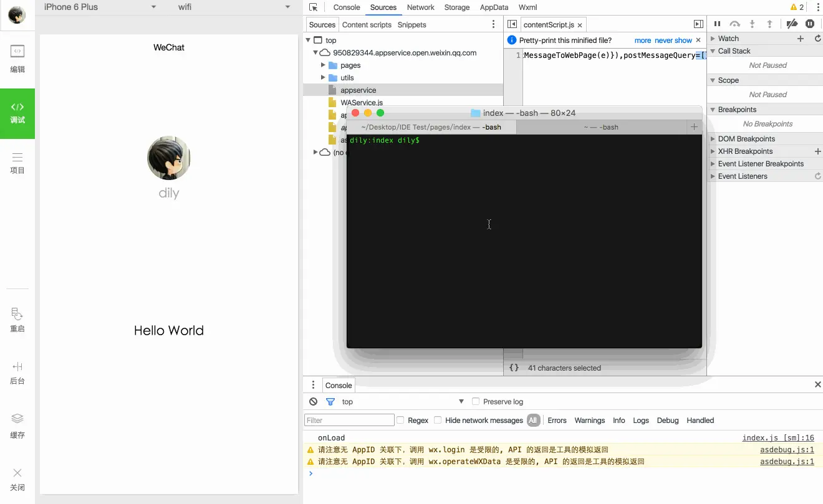Screen dimensions: 823x504
Task: Open the Snippets navigator tab
Action: [x=412, y=25]
